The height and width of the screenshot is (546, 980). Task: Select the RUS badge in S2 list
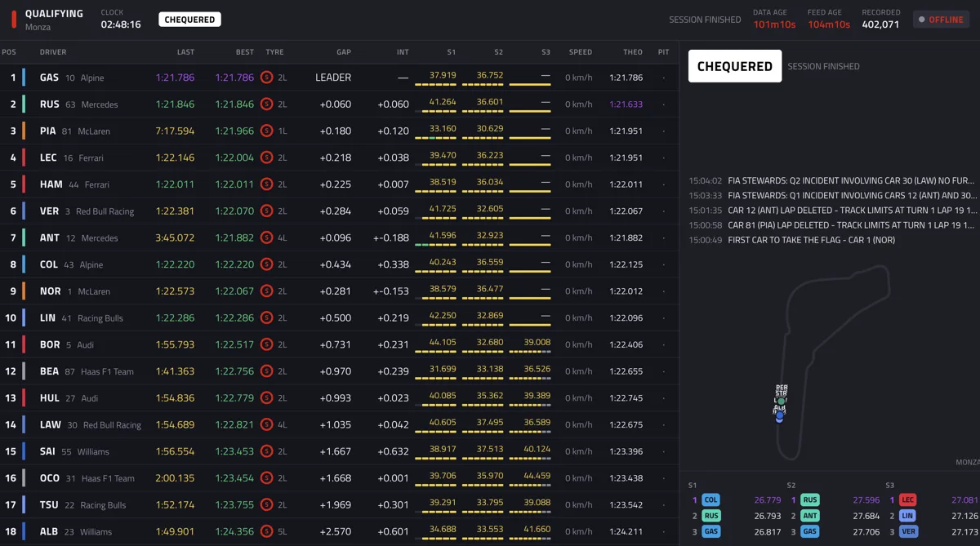[x=809, y=500]
